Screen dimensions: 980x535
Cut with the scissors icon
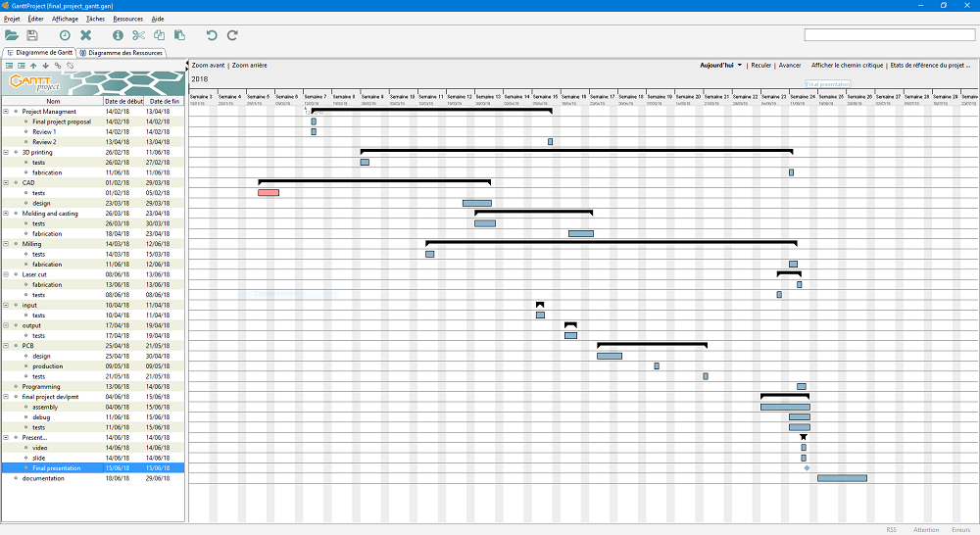point(139,35)
